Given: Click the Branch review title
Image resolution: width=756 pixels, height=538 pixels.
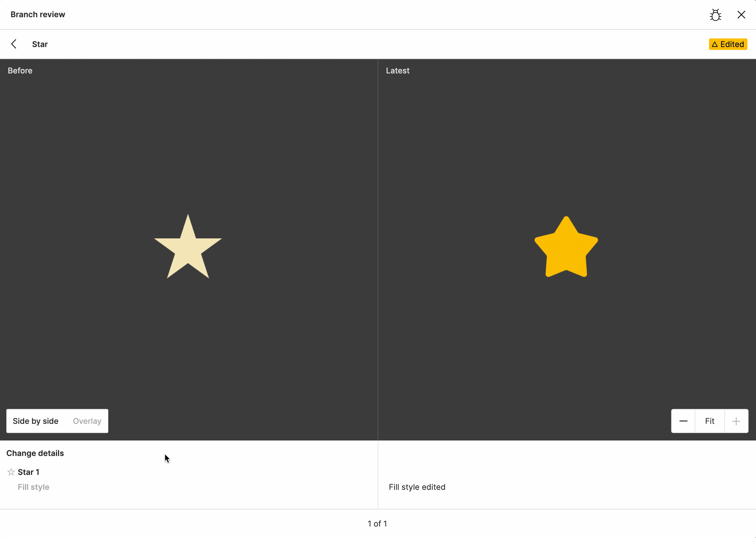Looking at the screenshot, I should click(38, 15).
